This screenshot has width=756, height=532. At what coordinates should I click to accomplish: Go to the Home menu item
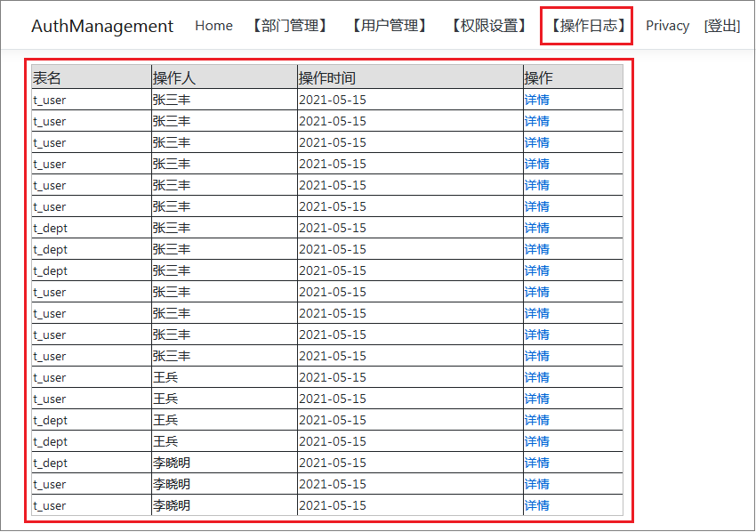pos(213,26)
